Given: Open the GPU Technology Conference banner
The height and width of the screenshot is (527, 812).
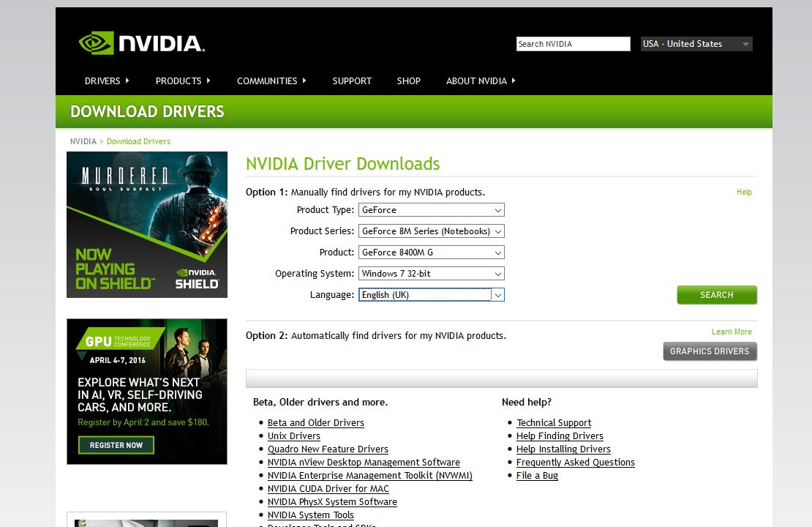Looking at the screenshot, I should tap(147, 392).
